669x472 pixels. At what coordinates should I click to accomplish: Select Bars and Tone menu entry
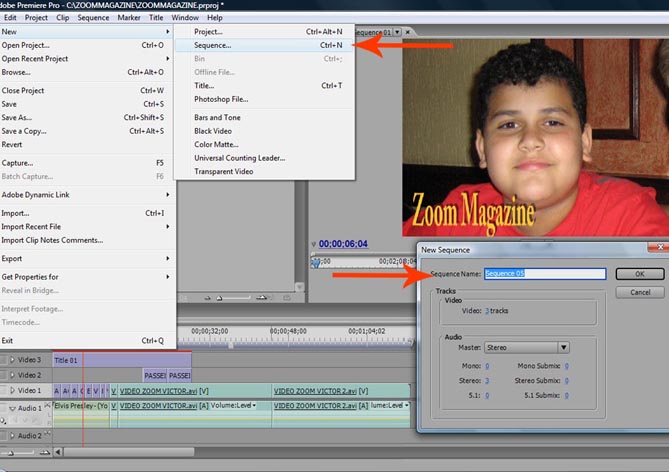click(217, 118)
